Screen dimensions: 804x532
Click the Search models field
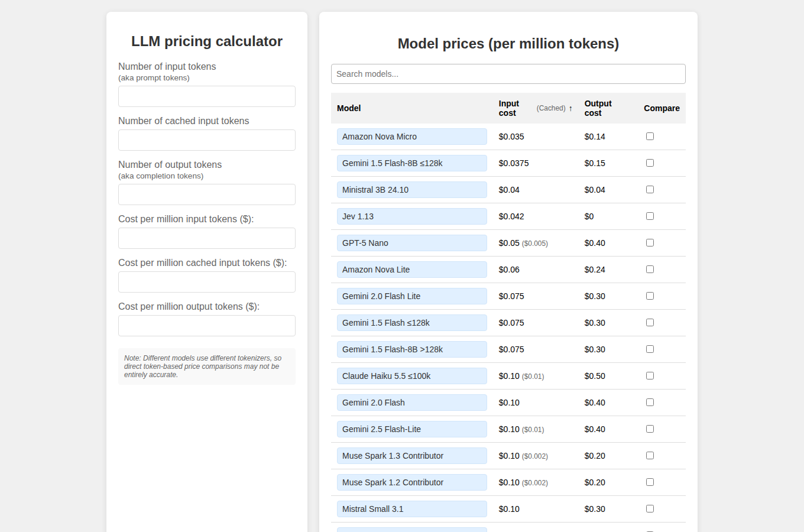coord(508,74)
